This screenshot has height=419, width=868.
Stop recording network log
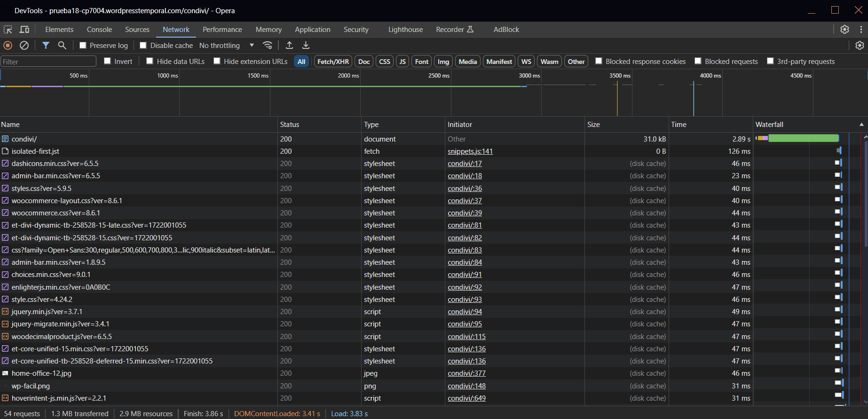coord(8,45)
